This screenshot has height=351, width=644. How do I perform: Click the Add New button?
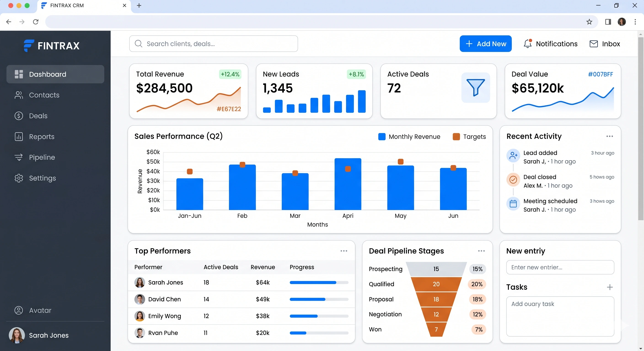pos(486,44)
